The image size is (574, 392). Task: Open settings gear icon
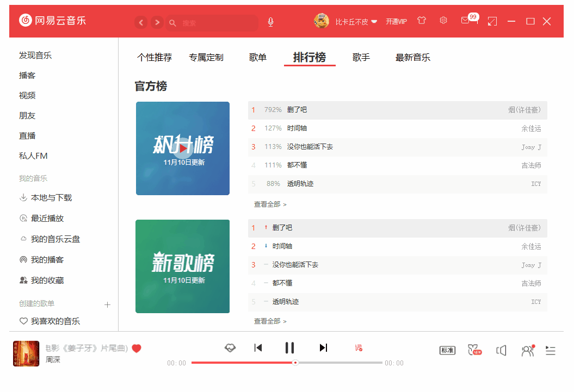tap(443, 21)
